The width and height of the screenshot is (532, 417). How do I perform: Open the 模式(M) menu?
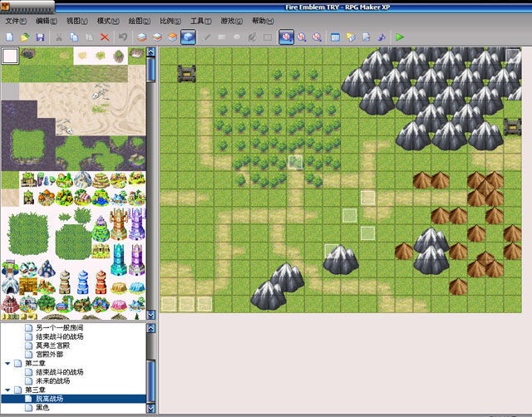pos(108,21)
